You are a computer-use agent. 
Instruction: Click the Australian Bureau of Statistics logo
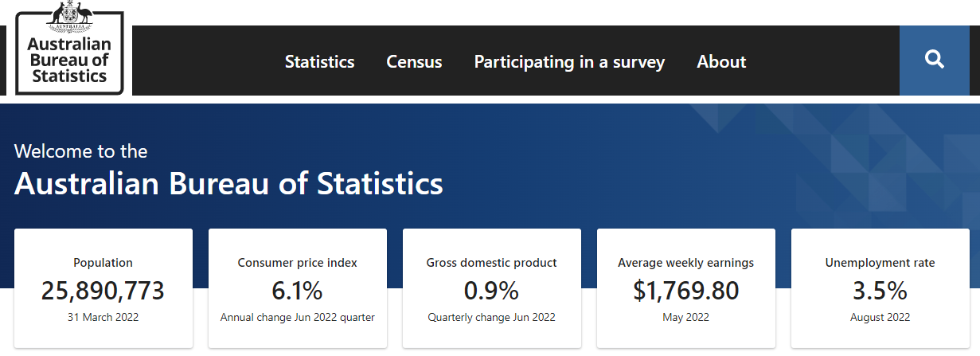coord(69,49)
